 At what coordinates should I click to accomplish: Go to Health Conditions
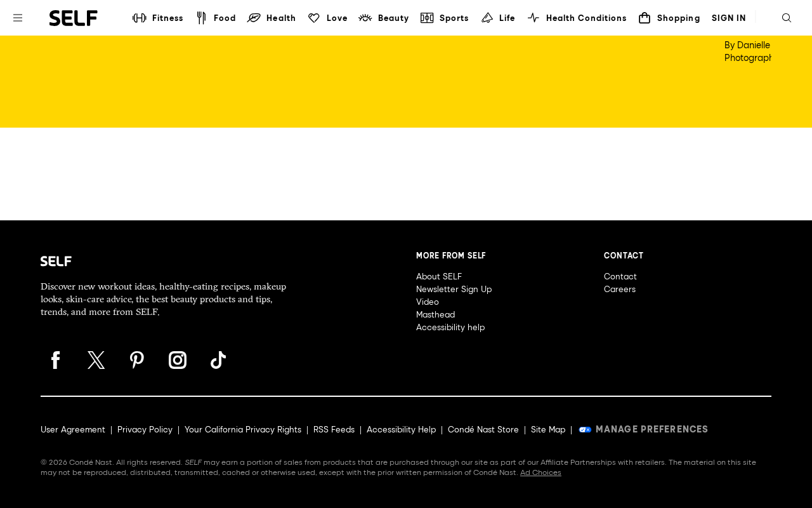[586, 18]
